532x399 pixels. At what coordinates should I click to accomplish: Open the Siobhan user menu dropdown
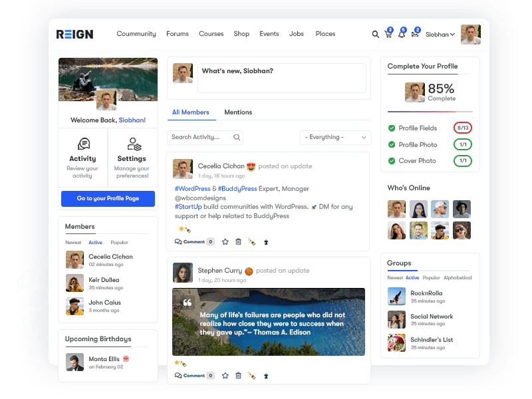[440, 35]
